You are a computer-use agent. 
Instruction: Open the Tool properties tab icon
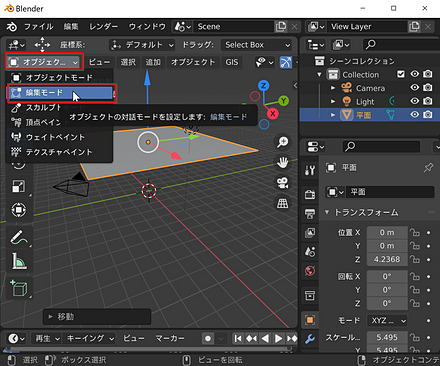(x=310, y=171)
